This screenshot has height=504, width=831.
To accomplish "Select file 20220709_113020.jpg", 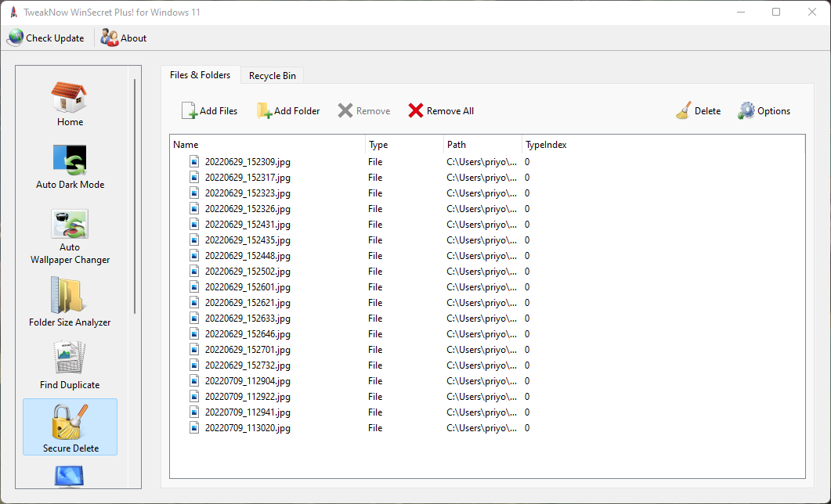I will pyautogui.click(x=247, y=428).
